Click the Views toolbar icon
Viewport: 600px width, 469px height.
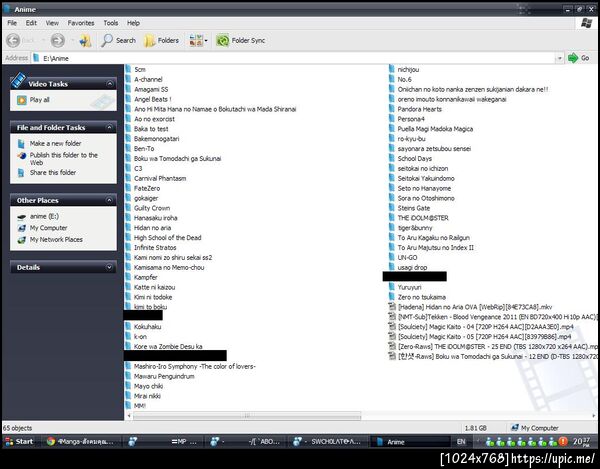tap(196, 40)
